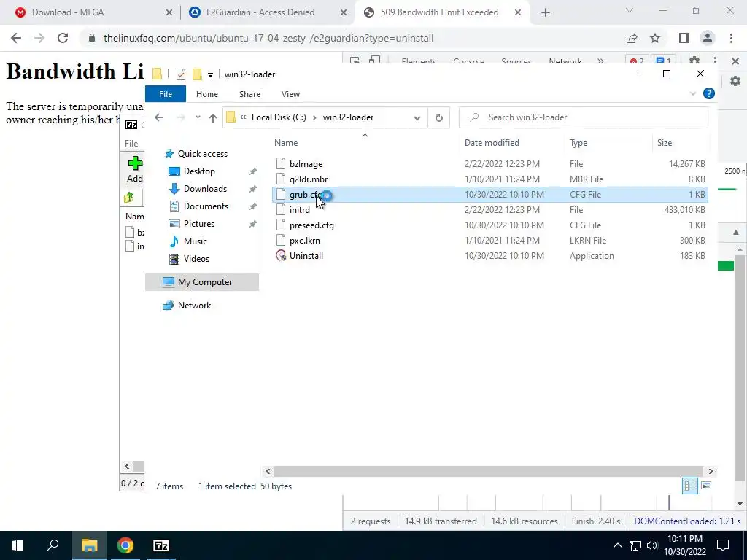Show hidden system tray icons
The width and height of the screenshot is (747, 560).
coord(617,545)
